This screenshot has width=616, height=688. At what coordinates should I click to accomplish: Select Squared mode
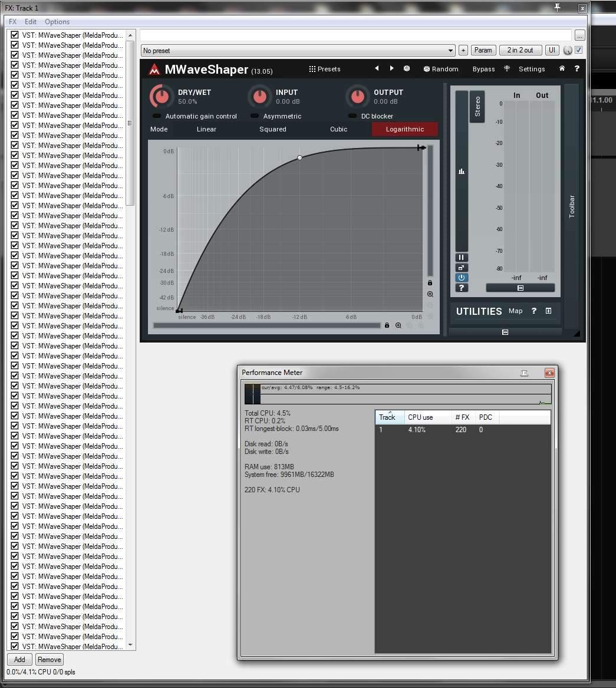click(x=272, y=129)
